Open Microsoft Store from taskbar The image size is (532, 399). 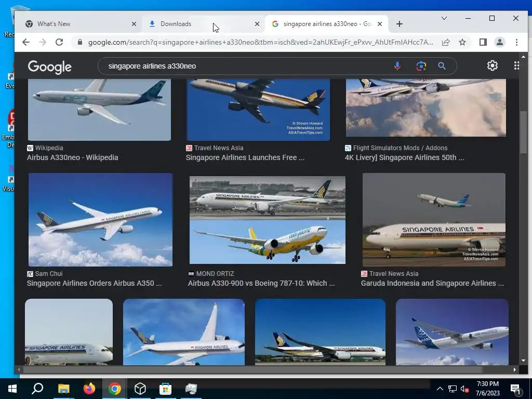click(x=165, y=389)
